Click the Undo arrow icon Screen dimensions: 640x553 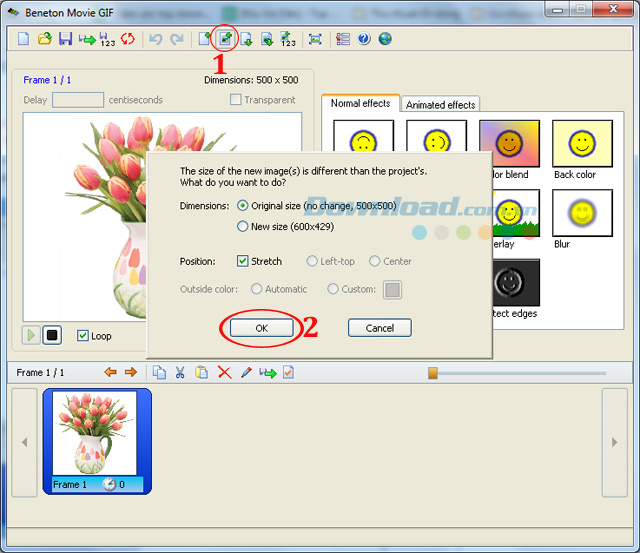pos(155,39)
